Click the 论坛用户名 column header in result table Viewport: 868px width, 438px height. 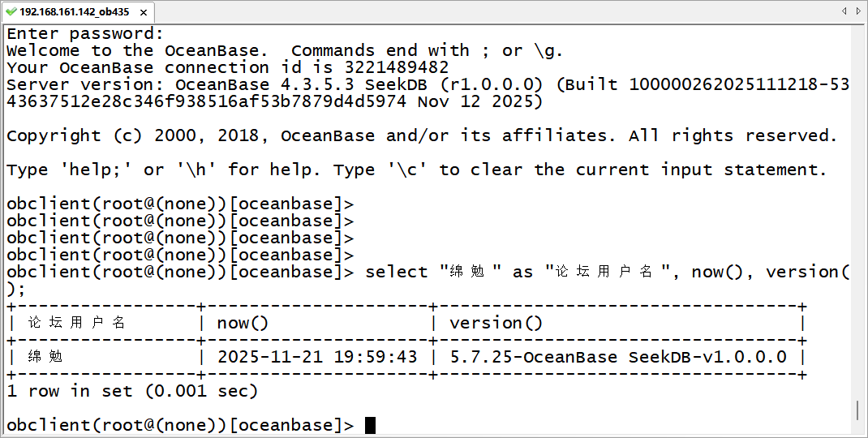coord(77,323)
